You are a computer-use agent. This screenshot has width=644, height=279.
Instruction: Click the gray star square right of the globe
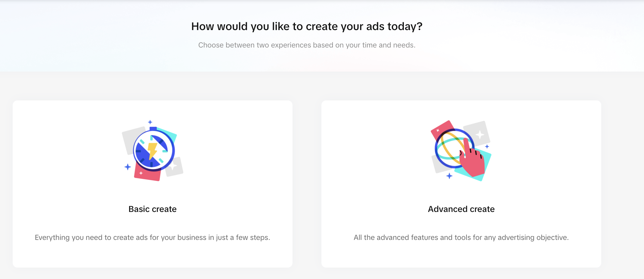coord(479,132)
